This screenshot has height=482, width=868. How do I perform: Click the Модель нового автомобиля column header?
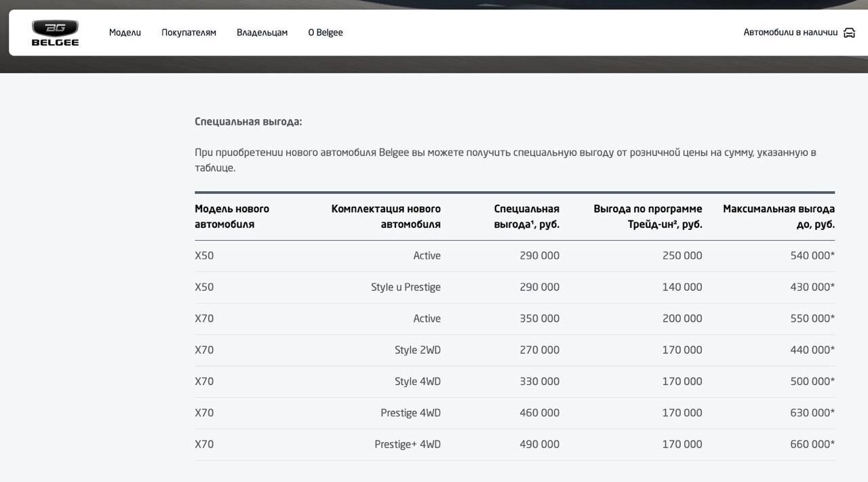[232, 217]
